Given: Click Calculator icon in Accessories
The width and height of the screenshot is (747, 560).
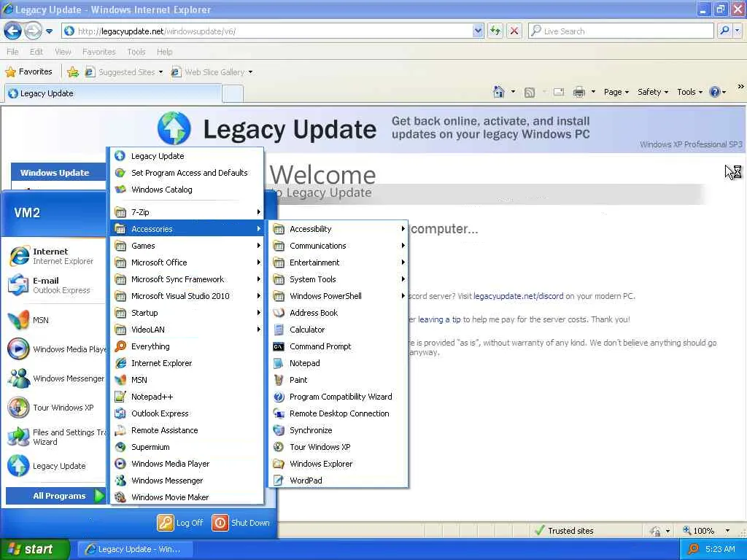Looking at the screenshot, I should coord(279,330).
